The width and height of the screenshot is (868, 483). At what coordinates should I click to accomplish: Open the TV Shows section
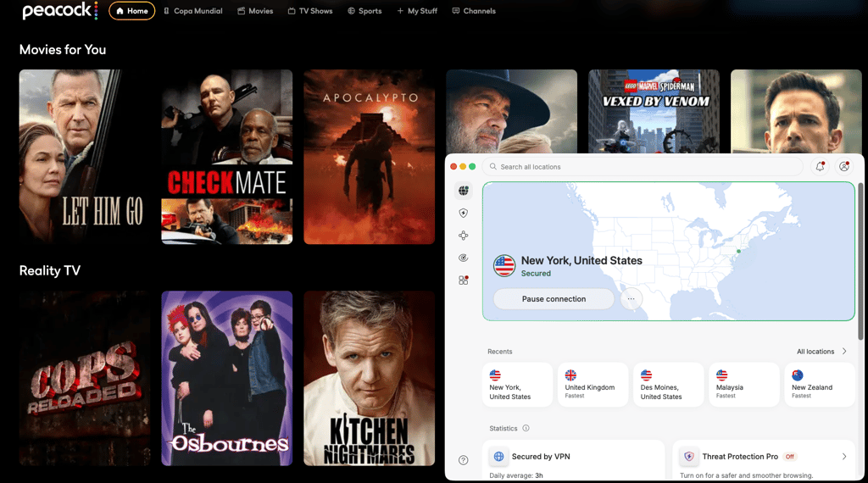(310, 10)
